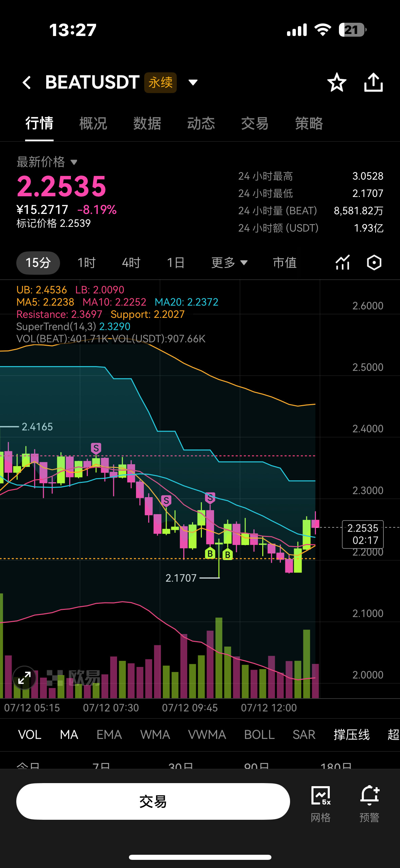Switch to the 数据 tab

pyautogui.click(x=147, y=123)
